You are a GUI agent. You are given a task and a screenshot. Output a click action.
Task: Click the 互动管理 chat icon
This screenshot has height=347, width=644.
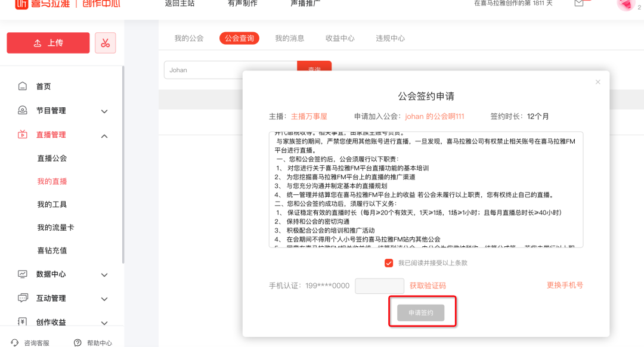click(x=23, y=298)
